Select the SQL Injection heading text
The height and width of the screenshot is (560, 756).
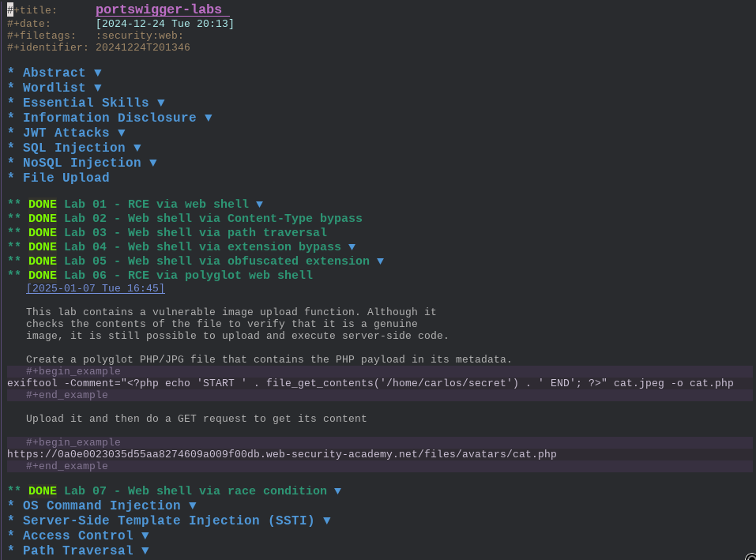[74, 148]
